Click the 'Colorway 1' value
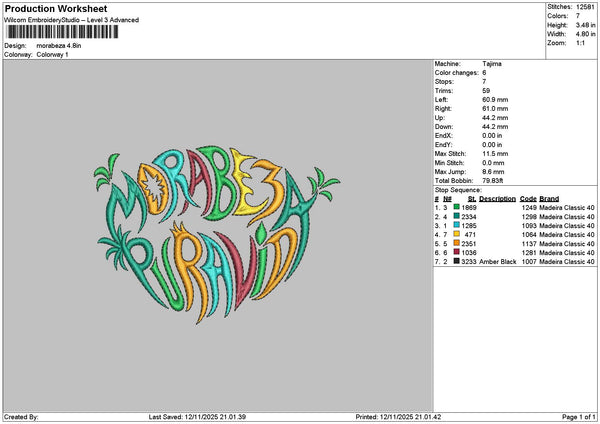The image size is (600, 424). coord(52,55)
